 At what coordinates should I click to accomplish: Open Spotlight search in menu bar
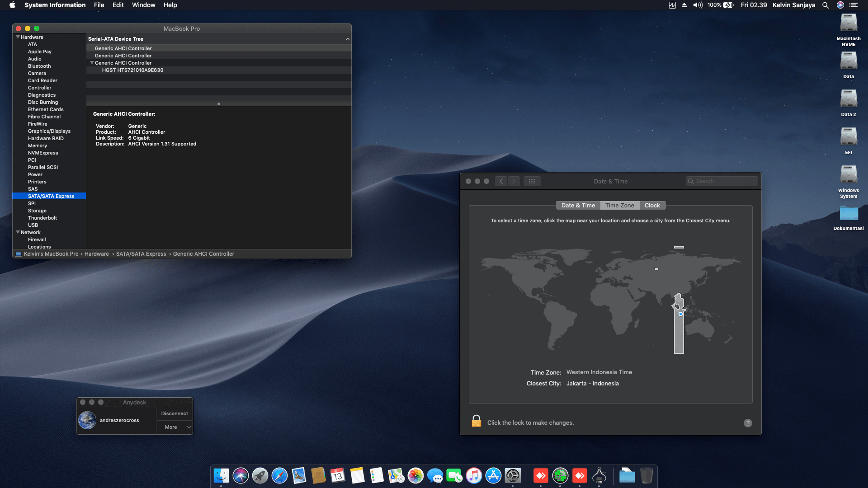pyautogui.click(x=825, y=5)
